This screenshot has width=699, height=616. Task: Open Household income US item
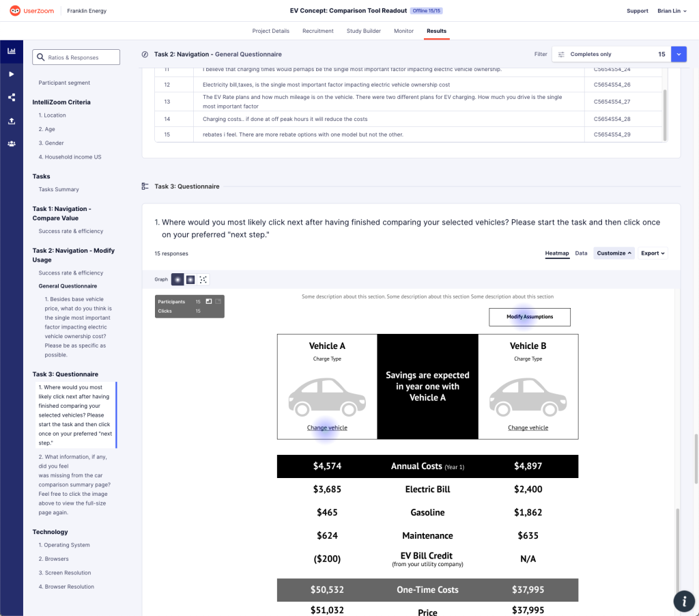pos(70,157)
